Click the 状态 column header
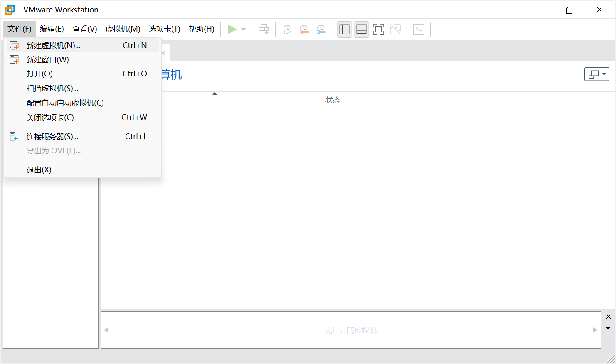Image resolution: width=616 pixels, height=364 pixels. pyautogui.click(x=333, y=100)
